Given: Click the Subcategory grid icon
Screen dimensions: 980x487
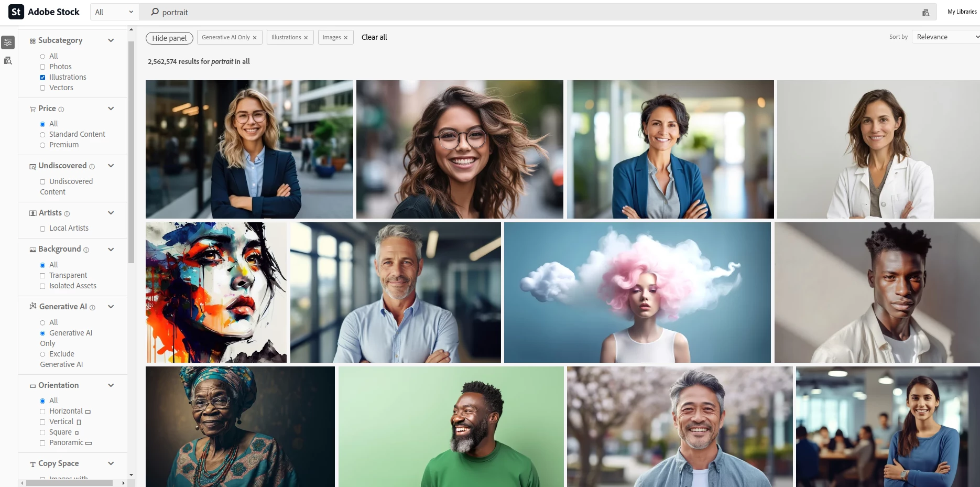Looking at the screenshot, I should click(32, 41).
